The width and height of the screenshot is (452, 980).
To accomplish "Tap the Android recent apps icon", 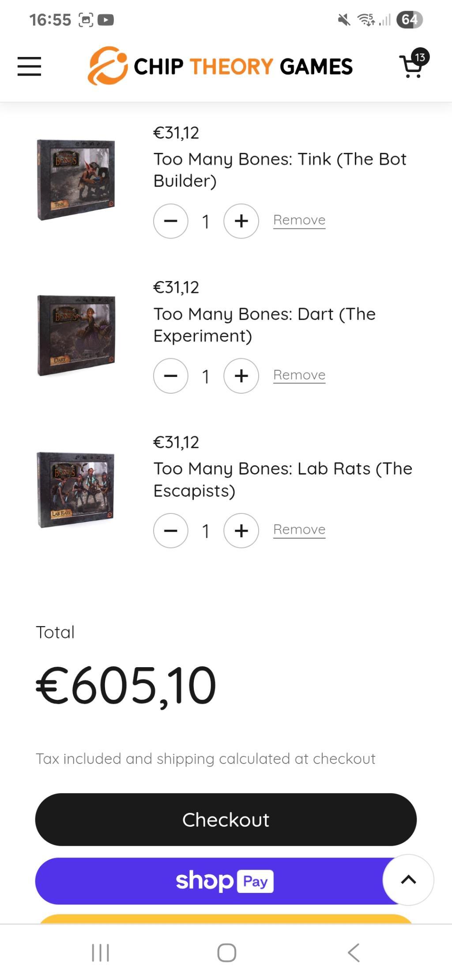I will click(x=100, y=952).
